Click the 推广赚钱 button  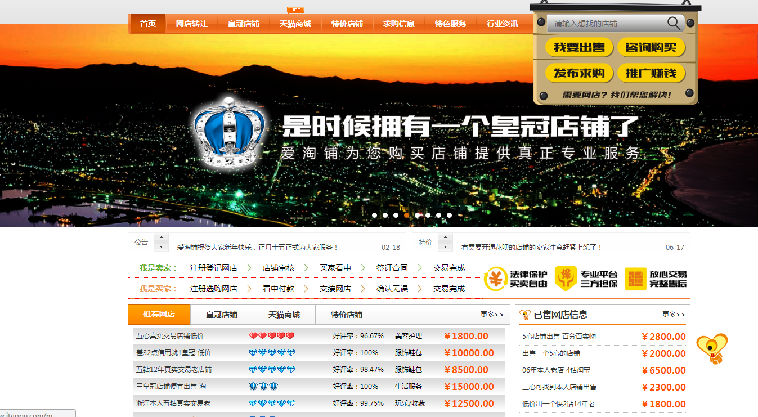point(651,73)
